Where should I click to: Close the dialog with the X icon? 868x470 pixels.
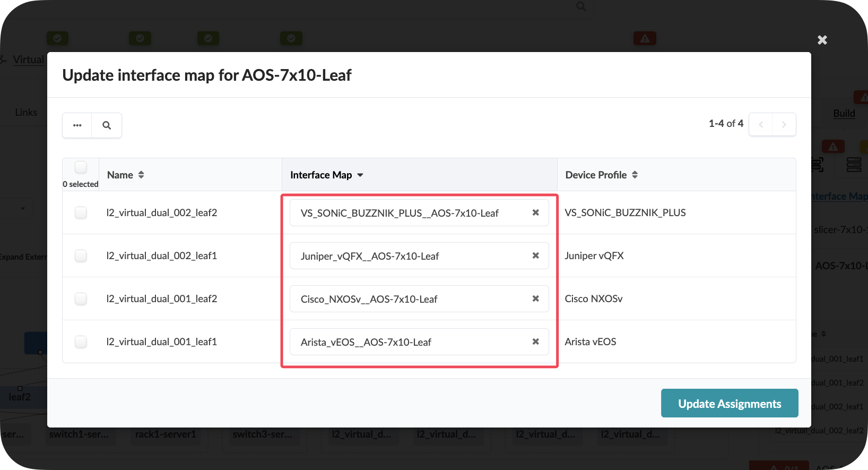822,40
